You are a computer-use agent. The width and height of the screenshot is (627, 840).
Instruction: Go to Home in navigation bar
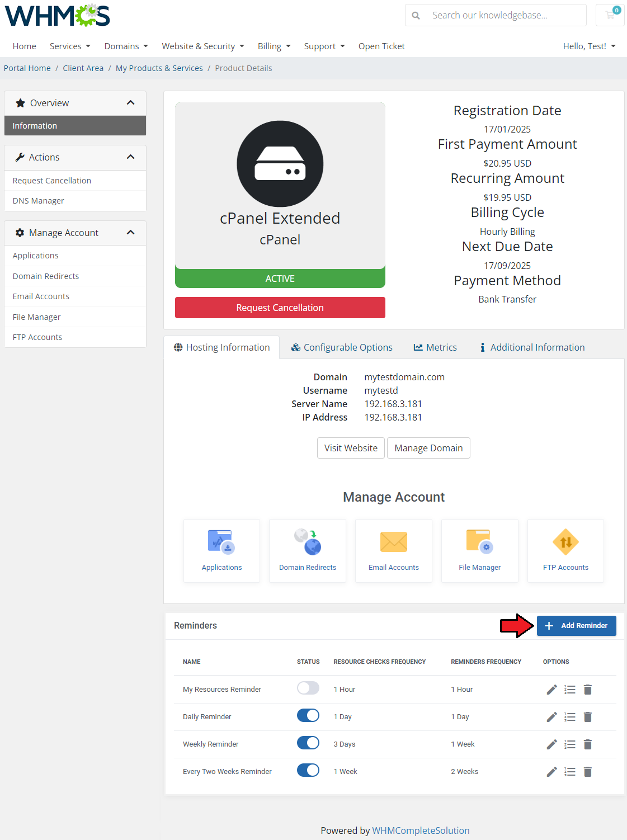coord(25,46)
